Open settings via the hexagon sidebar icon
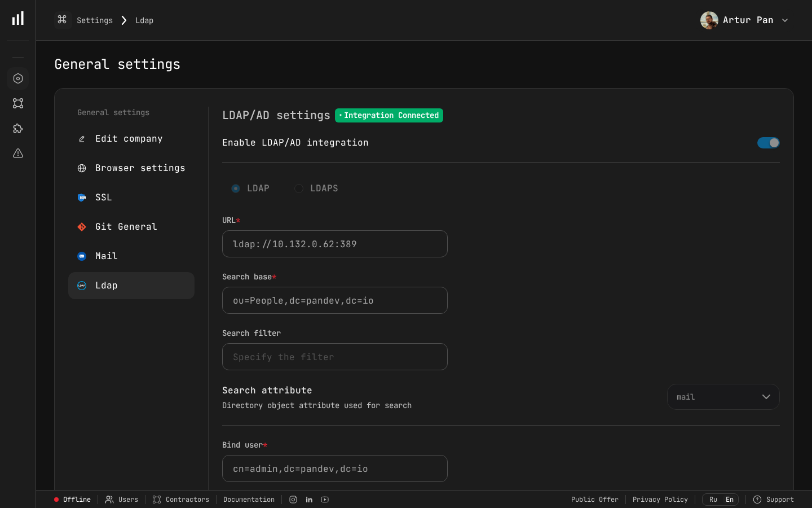812x508 pixels. 17,78
